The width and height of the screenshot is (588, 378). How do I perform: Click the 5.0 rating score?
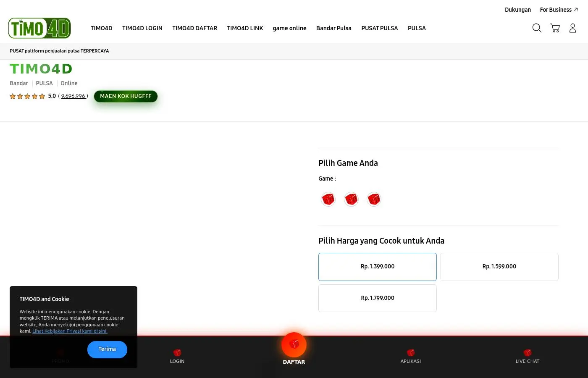pyautogui.click(x=52, y=96)
